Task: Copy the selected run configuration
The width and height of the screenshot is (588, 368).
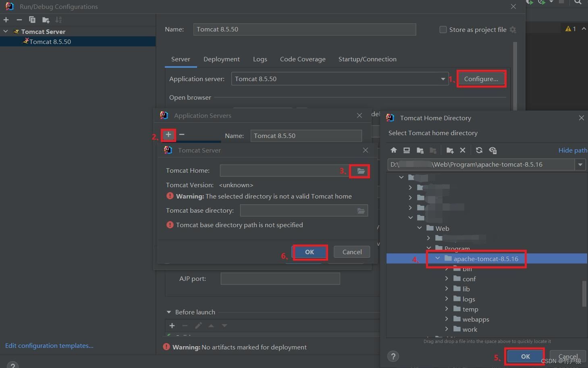Action: pyautogui.click(x=32, y=20)
